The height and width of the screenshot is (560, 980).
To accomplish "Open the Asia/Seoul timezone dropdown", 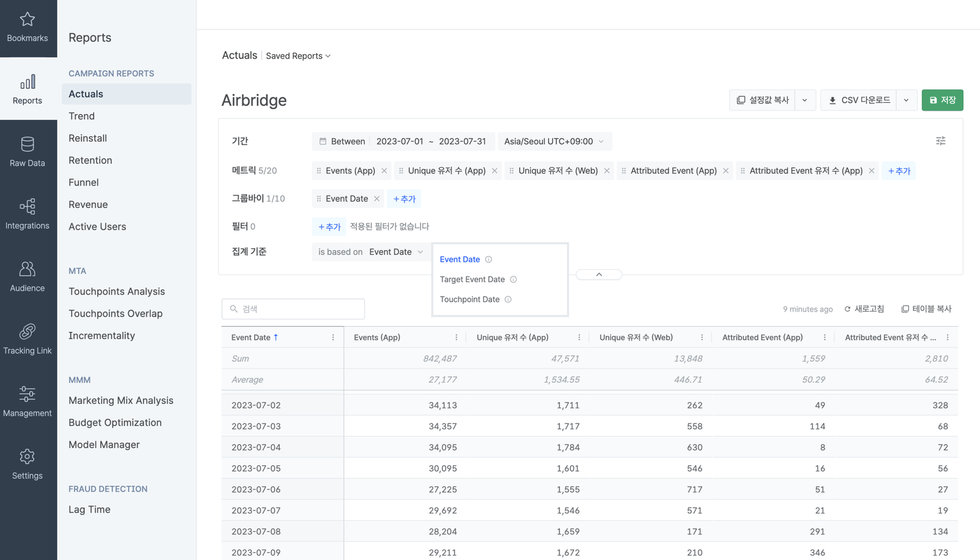I will [x=554, y=141].
